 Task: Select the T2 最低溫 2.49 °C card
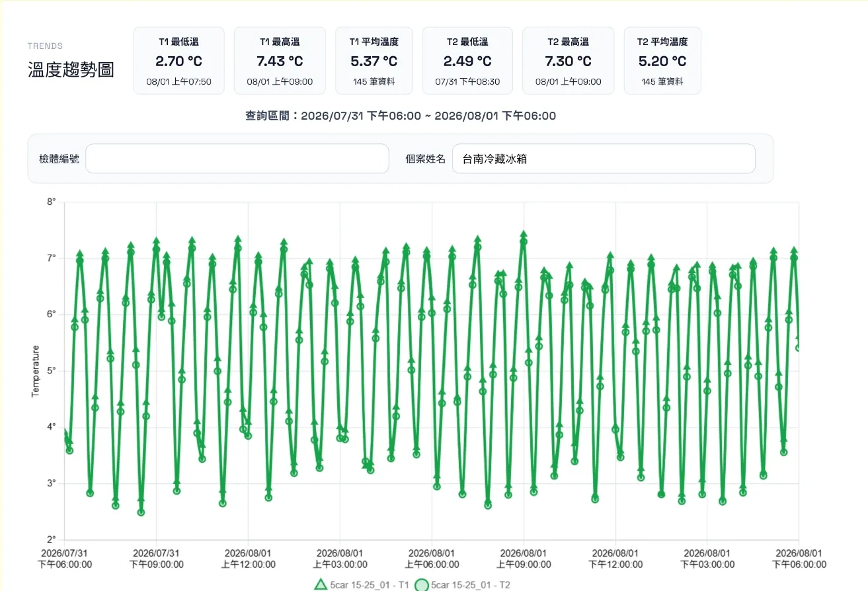[467, 61]
